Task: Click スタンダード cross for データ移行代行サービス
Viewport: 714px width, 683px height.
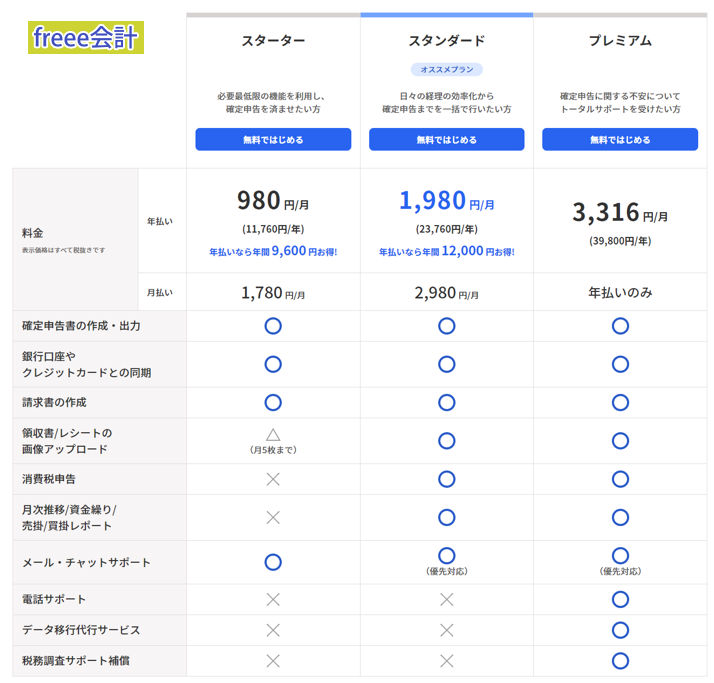Action: pos(447,630)
